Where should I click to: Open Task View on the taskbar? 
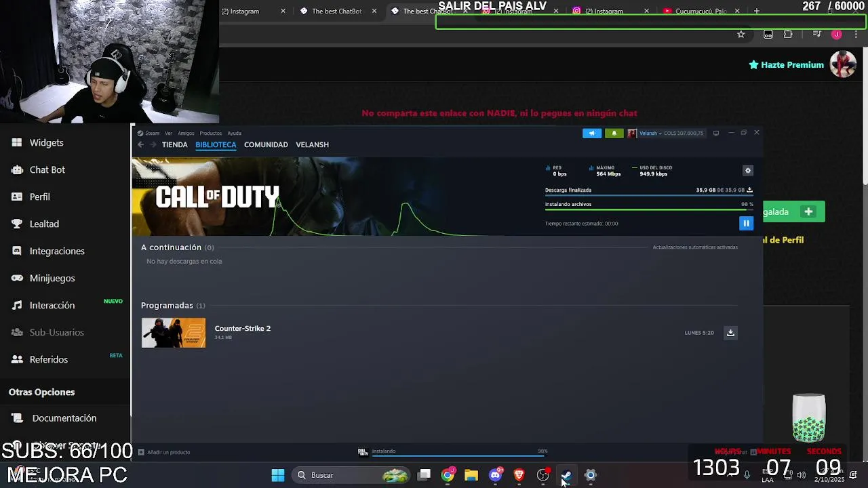(424, 475)
